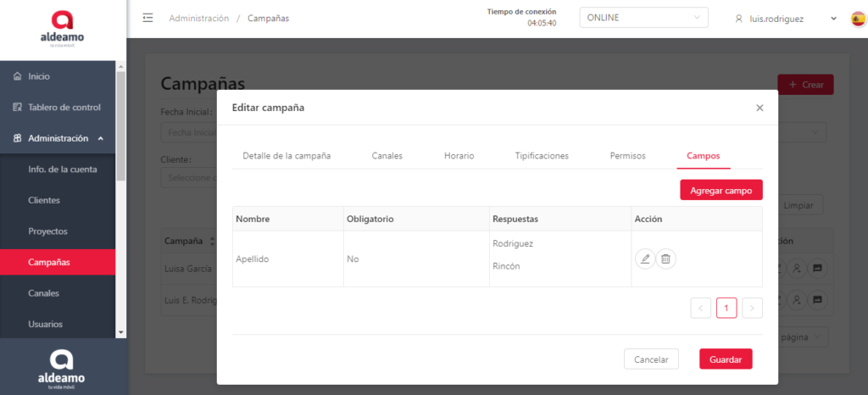Screen dimensions: 868x395
Task: Click the Agregar campo button
Action: [x=721, y=190]
